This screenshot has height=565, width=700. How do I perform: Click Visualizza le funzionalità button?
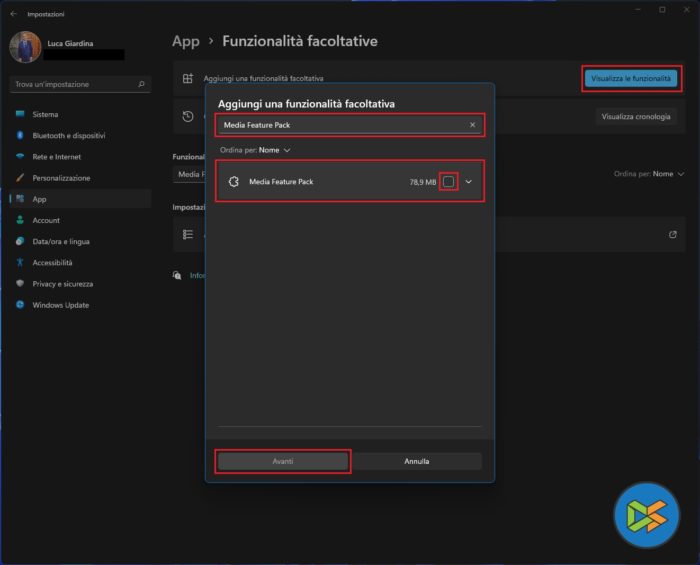[630, 78]
